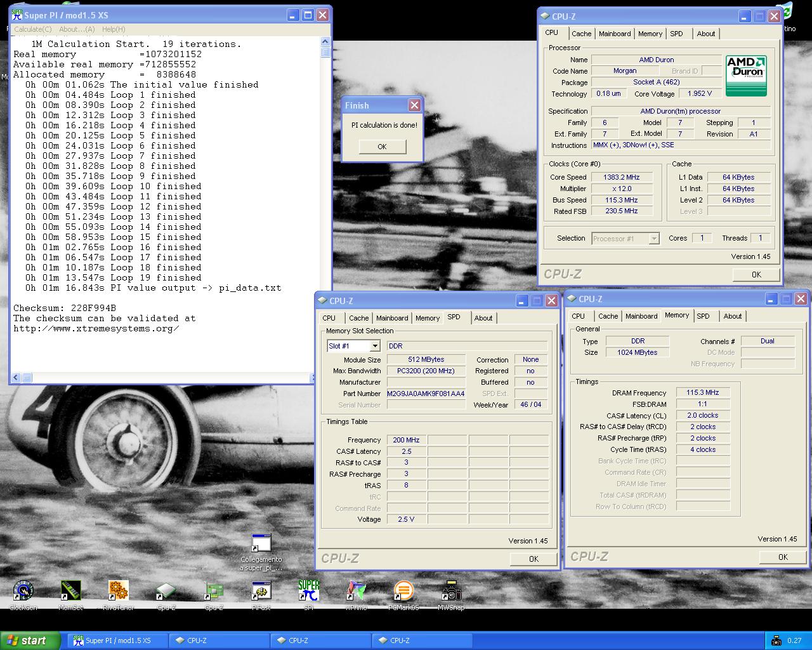Click the Loop 19 finished line
Screen dimensions: 812x650
coord(114,277)
